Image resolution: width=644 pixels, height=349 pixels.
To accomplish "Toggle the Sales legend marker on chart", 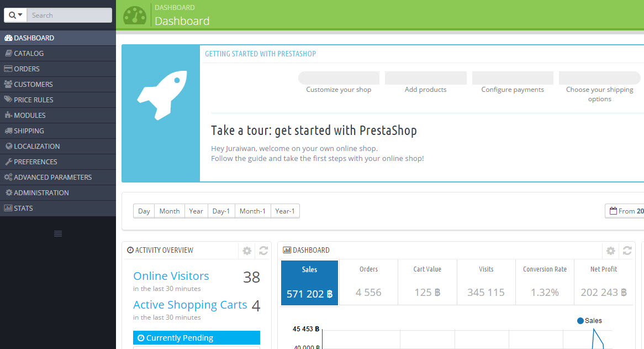I will (580, 321).
